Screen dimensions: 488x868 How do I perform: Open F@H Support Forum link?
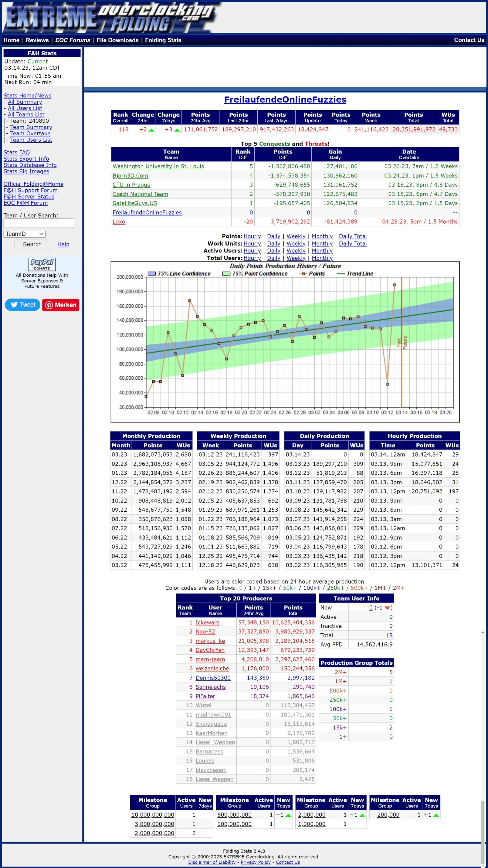[30, 190]
